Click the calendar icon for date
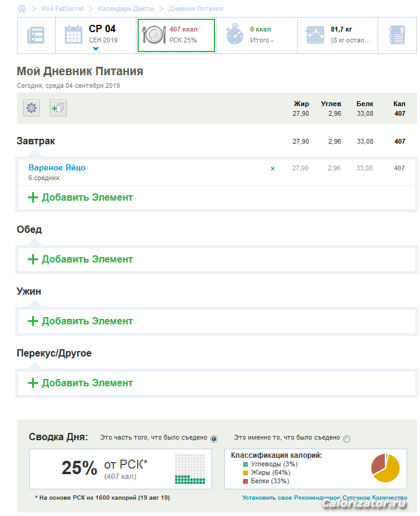Image resolution: width=420 pixels, height=516 pixels. [73, 35]
